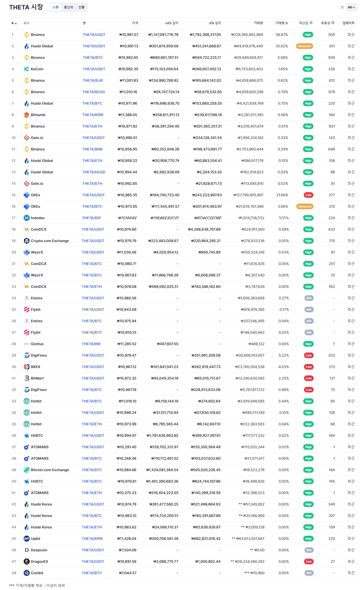Click the info icon next to 유동성 header
Image resolution: width=364 pixels, height=590 pixels.
click(333, 23)
